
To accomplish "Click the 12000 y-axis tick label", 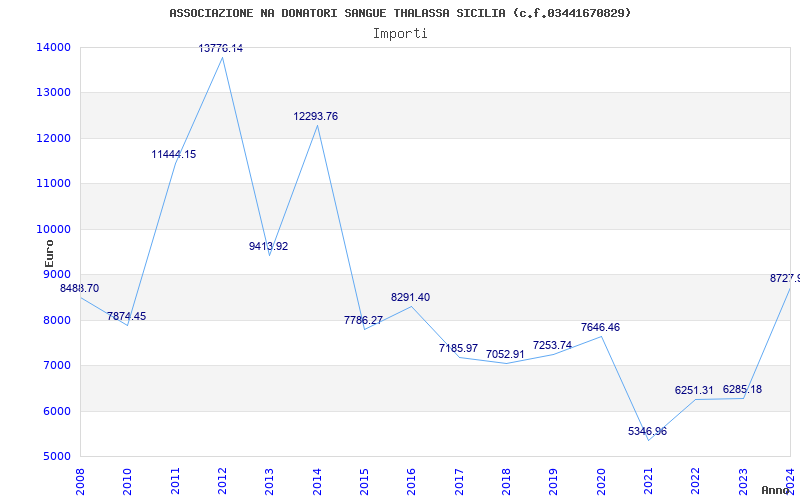I will tap(53, 138).
